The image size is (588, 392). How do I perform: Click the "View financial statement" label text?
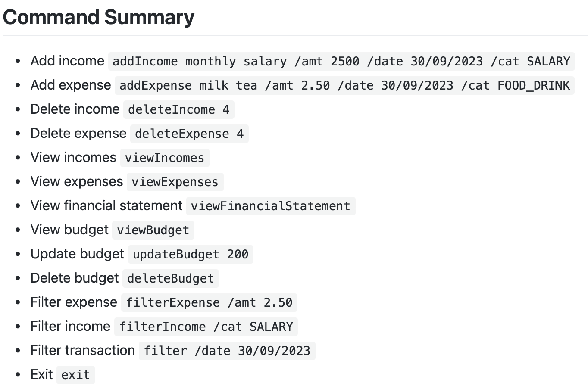pyautogui.click(x=106, y=205)
